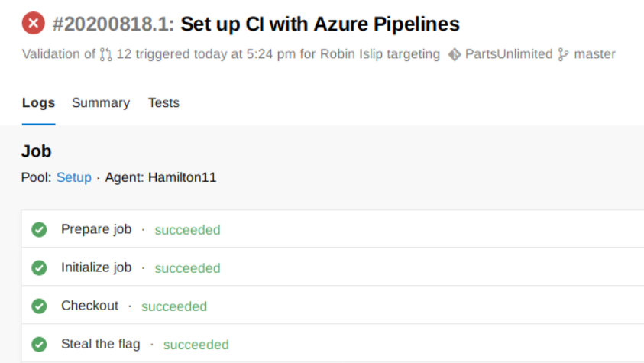Viewport: 644px width, 363px height.
Task: Click the green check icon for Initialize job
Action: pyautogui.click(x=39, y=267)
